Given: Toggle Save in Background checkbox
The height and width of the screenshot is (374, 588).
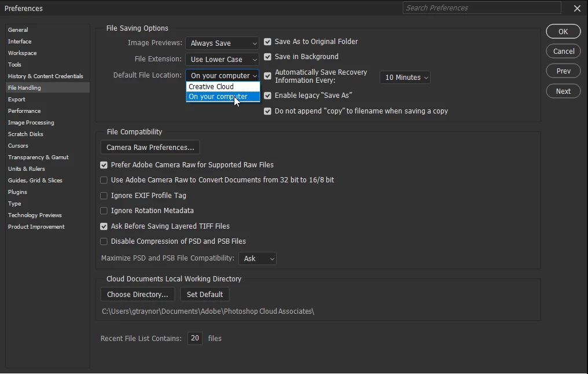Looking at the screenshot, I should coord(267,57).
